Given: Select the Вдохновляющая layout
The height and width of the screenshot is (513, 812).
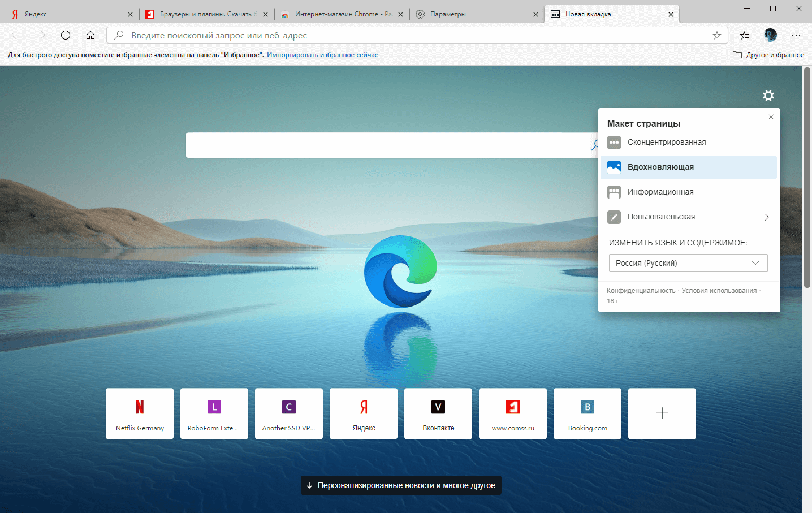Looking at the screenshot, I should tap(688, 167).
